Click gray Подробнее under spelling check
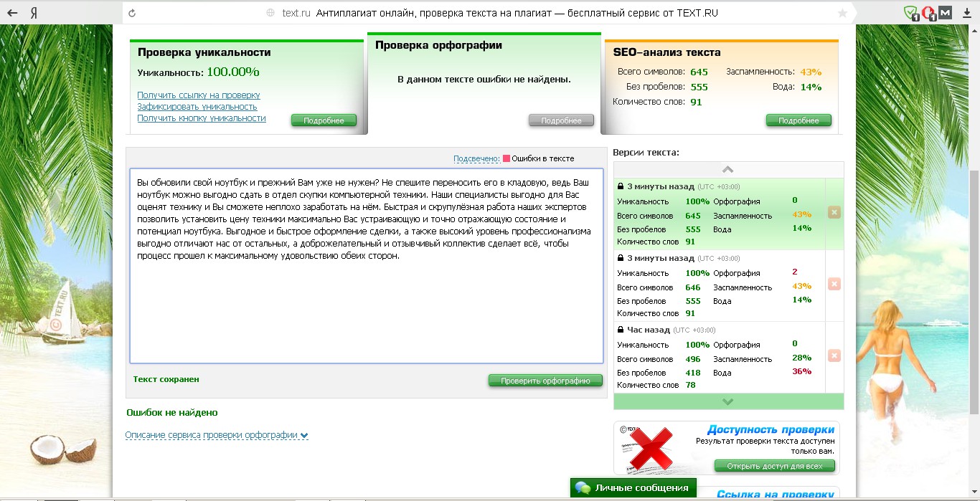Image resolution: width=980 pixels, height=501 pixels. coord(561,120)
